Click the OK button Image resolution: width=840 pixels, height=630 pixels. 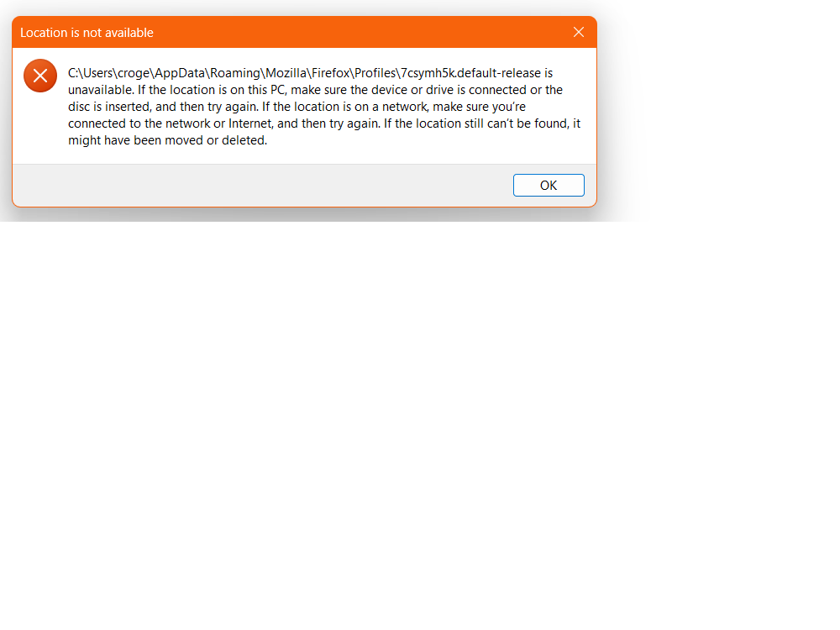pyautogui.click(x=549, y=186)
